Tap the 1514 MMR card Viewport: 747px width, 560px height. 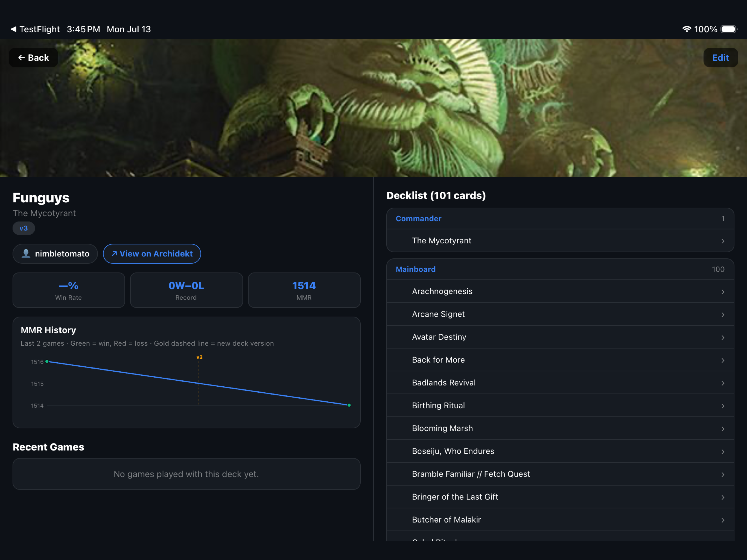304,290
